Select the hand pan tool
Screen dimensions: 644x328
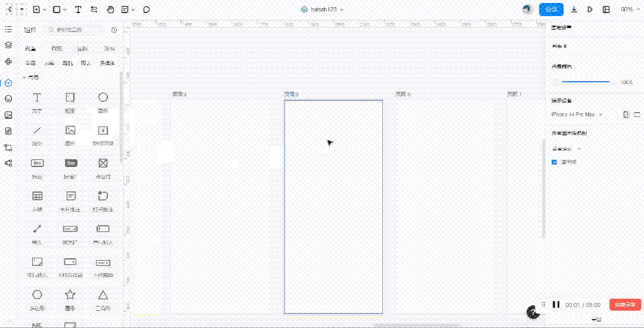point(110,10)
